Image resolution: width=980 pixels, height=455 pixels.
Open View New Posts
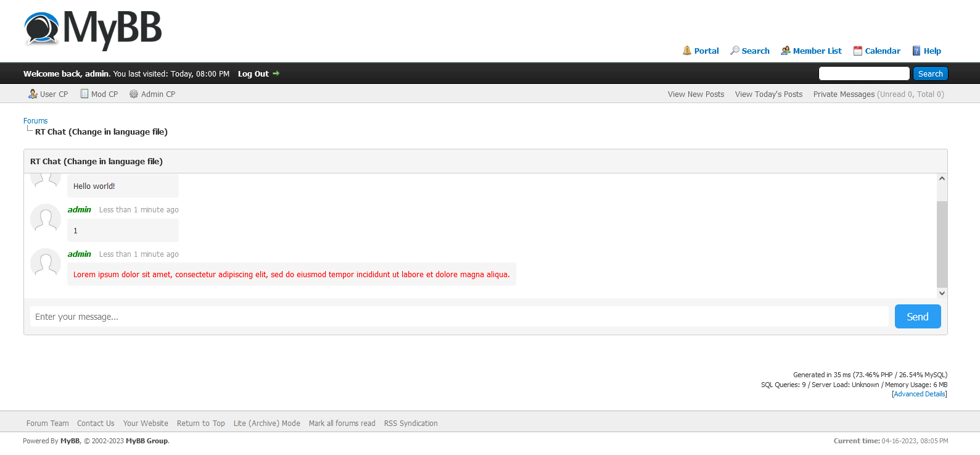coord(696,94)
